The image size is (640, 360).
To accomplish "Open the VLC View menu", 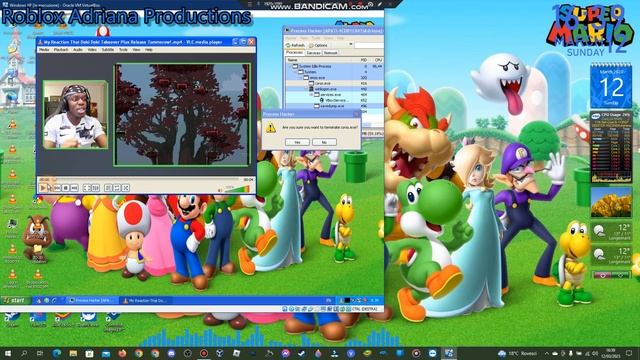I will (x=136, y=50).
